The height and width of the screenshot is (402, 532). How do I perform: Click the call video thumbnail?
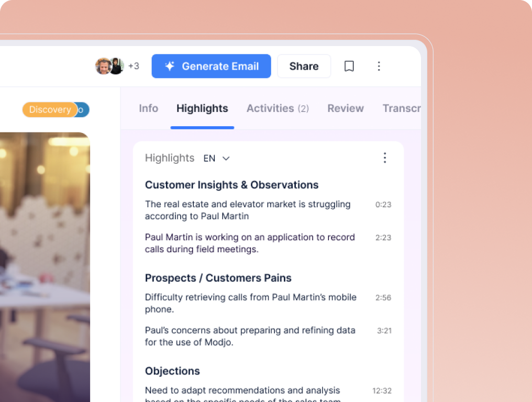(45, 267)
